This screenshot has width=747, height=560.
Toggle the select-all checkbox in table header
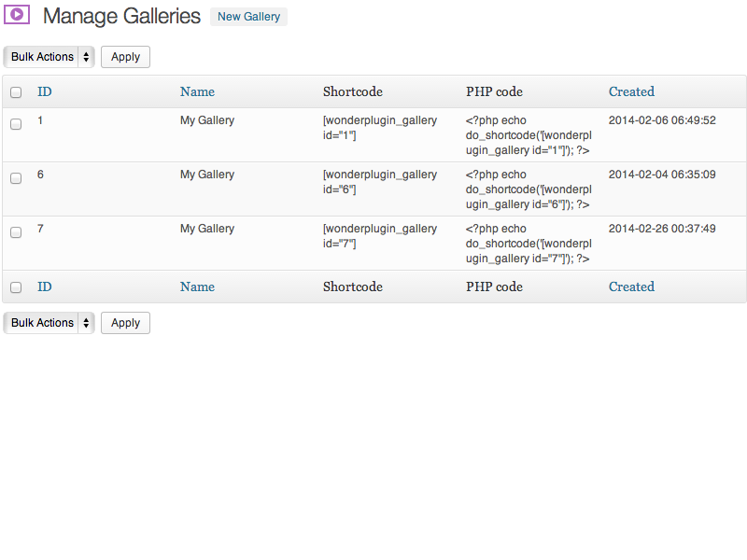coord(16,92)
